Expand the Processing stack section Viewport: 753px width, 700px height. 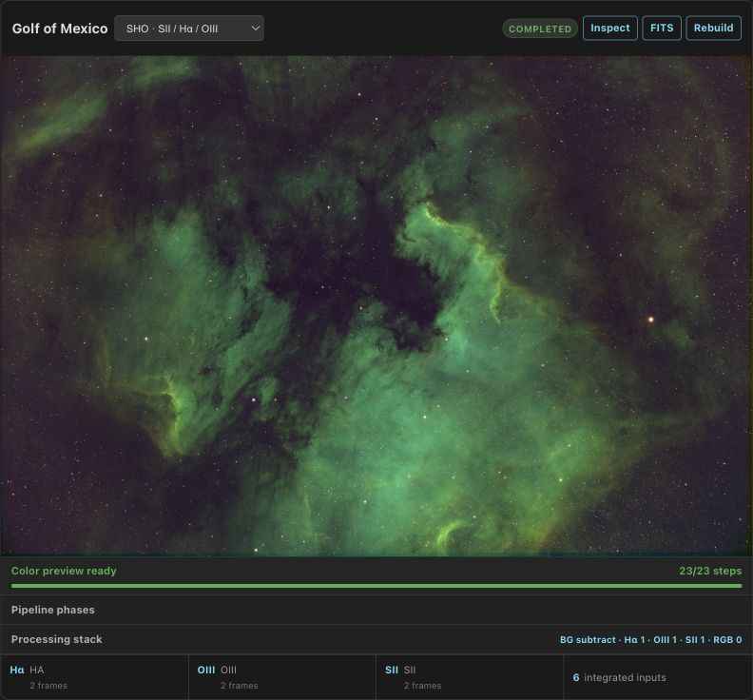click(x=376, y=639)
